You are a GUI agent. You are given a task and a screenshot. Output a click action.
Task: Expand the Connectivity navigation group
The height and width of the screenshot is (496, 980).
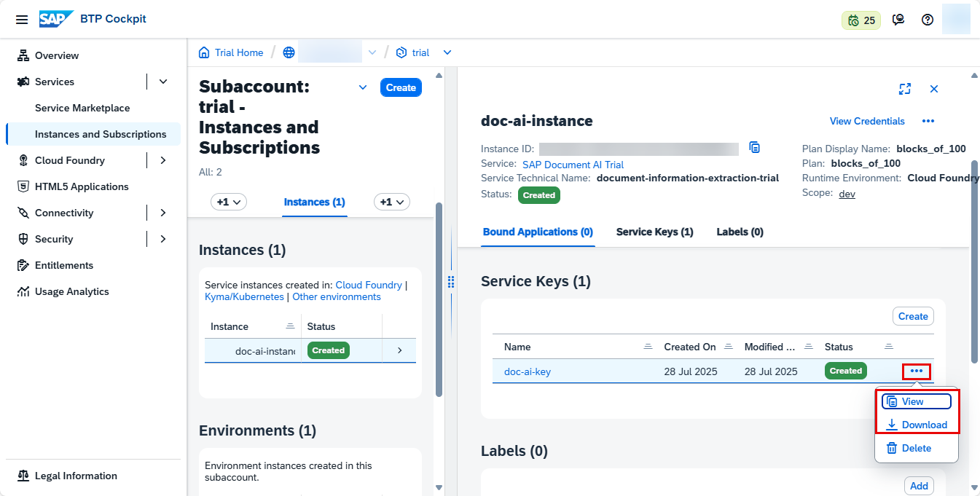[163, 213]
